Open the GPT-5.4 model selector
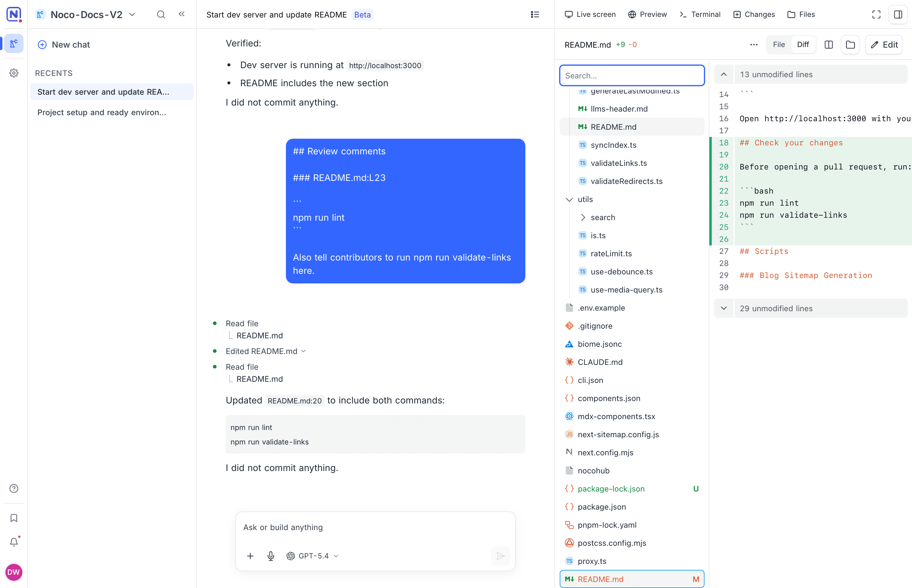 pos(312,556)
